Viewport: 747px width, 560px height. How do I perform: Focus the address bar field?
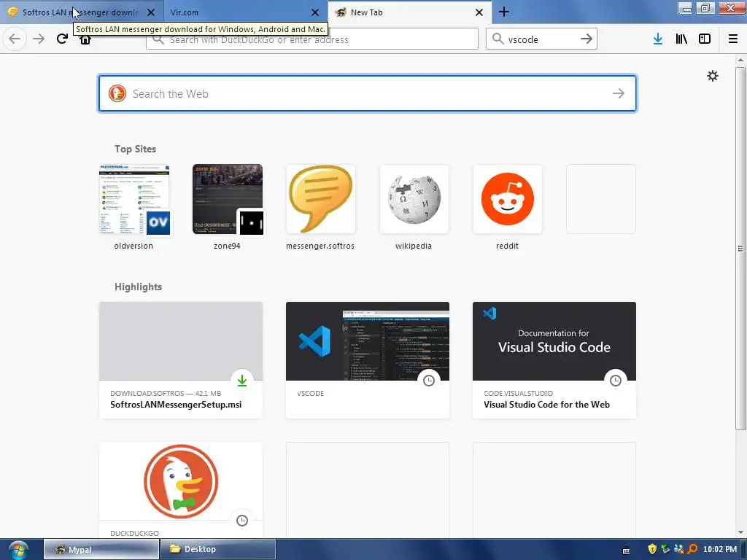[x=312, y=39]
